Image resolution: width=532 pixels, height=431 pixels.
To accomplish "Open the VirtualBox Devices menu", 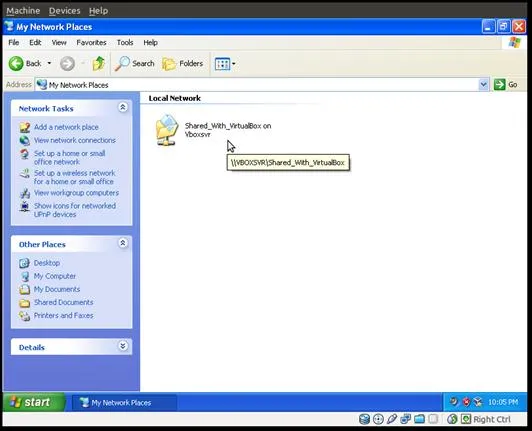I will [x=64, y=11].
